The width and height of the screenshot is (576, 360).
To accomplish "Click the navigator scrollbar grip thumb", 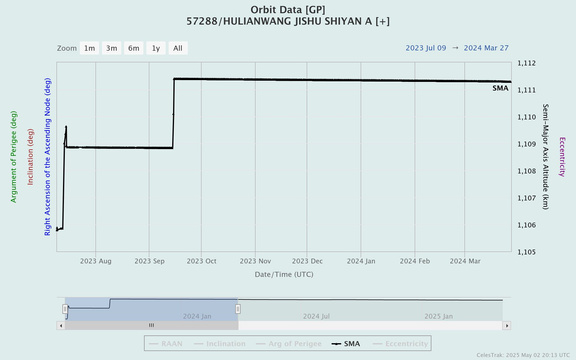I will 151,325.
